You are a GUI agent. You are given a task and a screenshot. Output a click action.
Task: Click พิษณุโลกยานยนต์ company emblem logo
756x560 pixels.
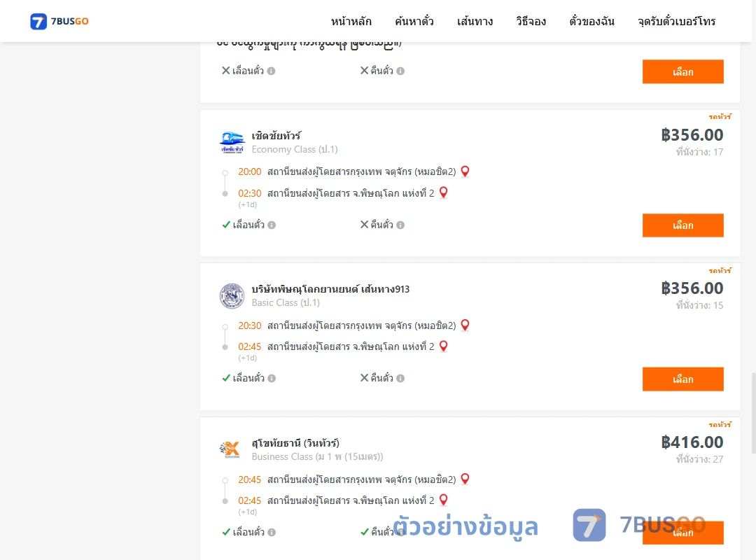coord(232,295)
